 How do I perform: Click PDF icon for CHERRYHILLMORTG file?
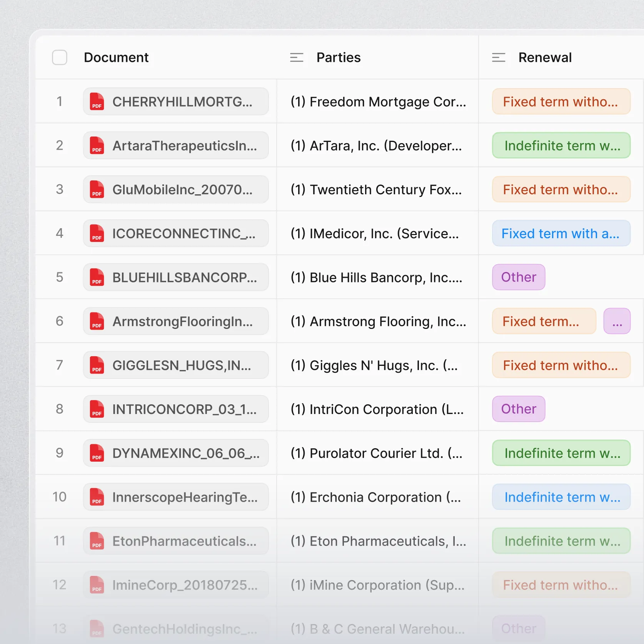click(97, 102)
